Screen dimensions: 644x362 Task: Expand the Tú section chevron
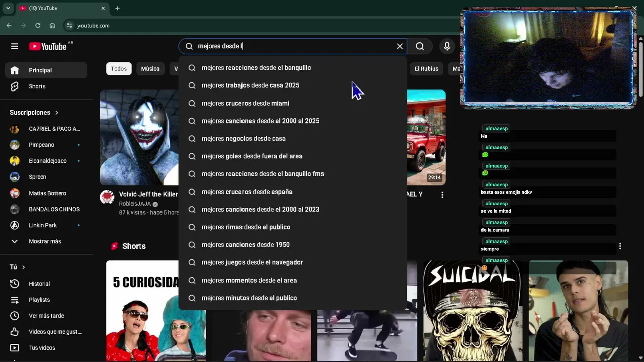tap(23, 267)
